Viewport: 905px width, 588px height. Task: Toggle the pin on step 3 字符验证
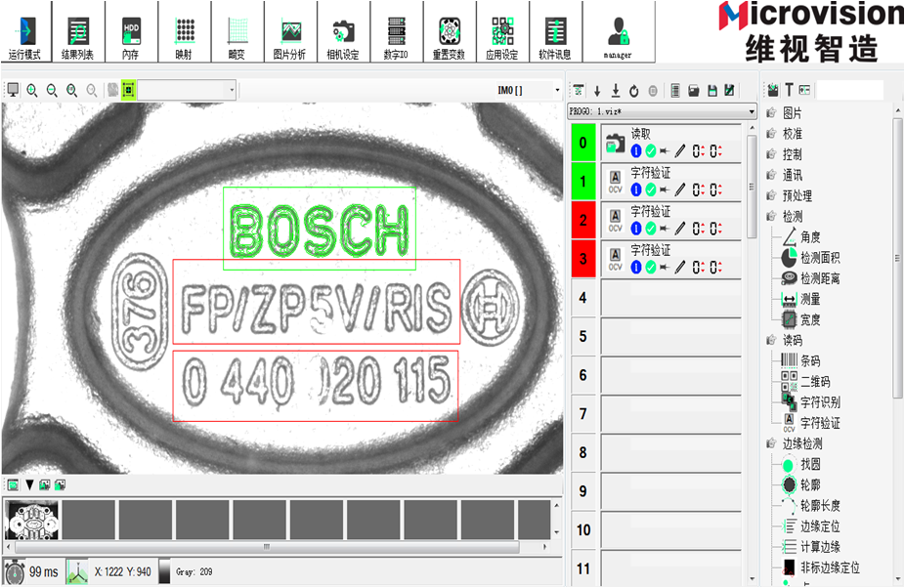665,268
